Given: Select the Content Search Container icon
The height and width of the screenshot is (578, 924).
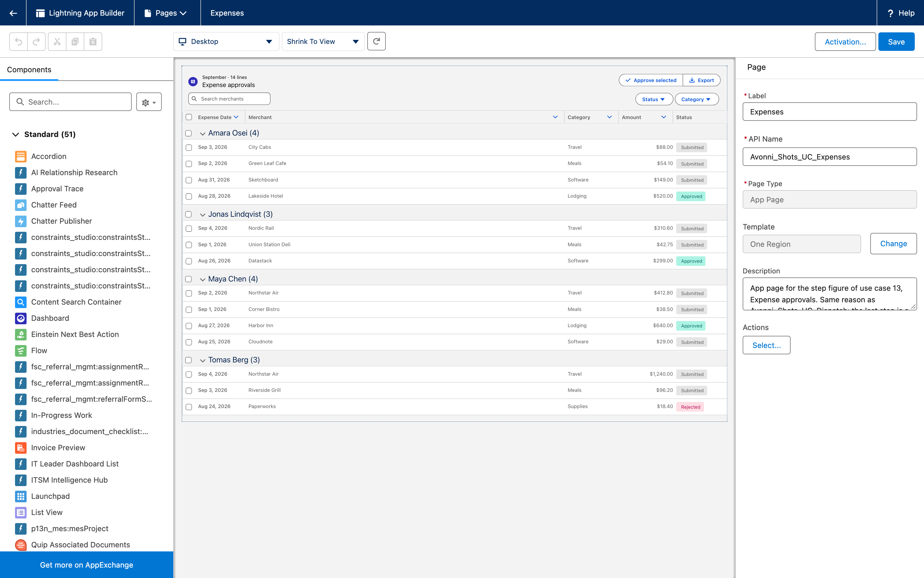Looking at the screenshot, I should [x=21, y=302].
